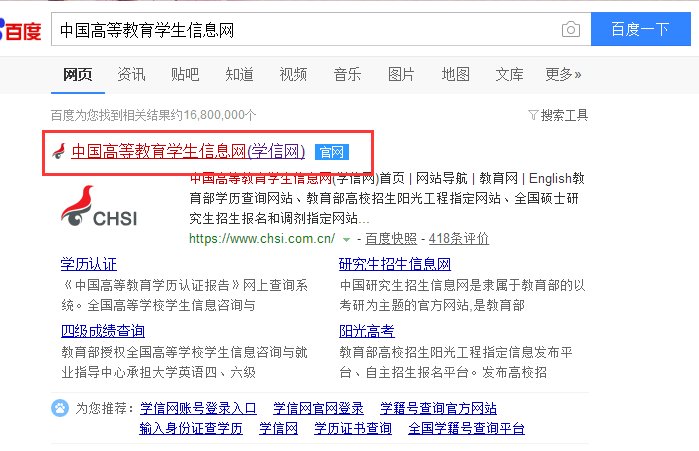Image resolution: width=699 pixels, height=451 pixels.
Task: Click the result count text 约16,800,000个
Action: pyautogui.click(x=214, y=115)
